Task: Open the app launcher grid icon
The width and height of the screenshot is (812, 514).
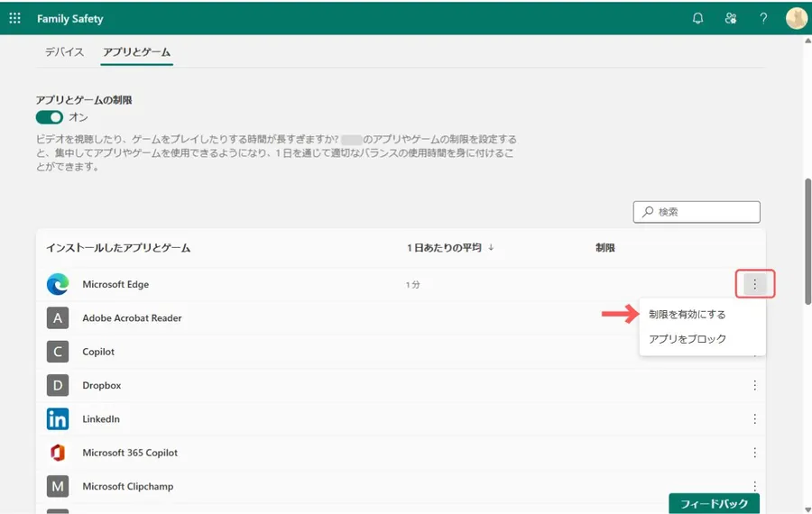Action: 14,18
